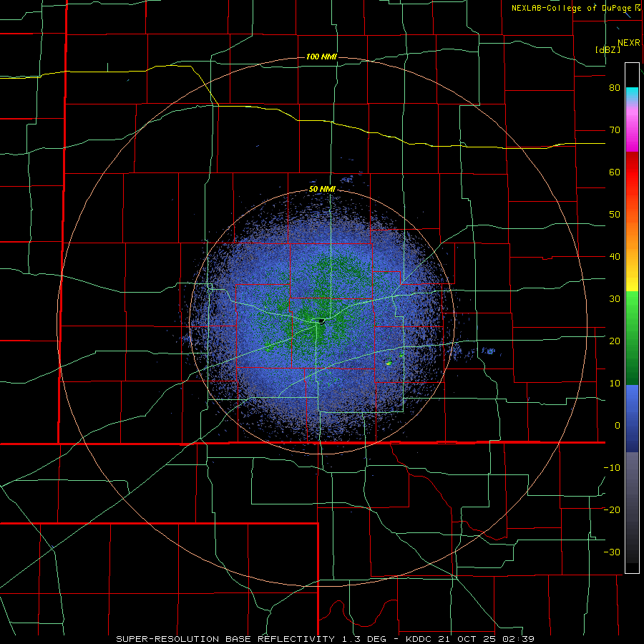Click the NEXR label above the color scale
The width and height of the screenshot is (644, 644).
629,43
